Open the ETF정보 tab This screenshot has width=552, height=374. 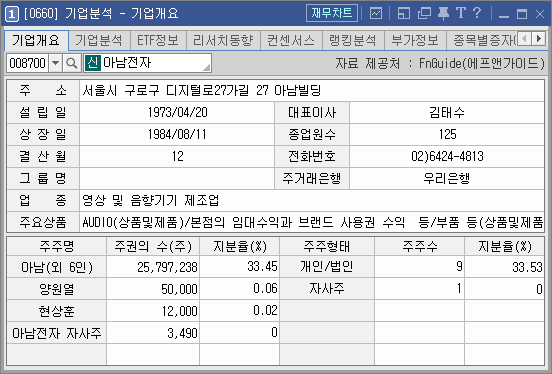pyautogui.click(x=158, y=40)
